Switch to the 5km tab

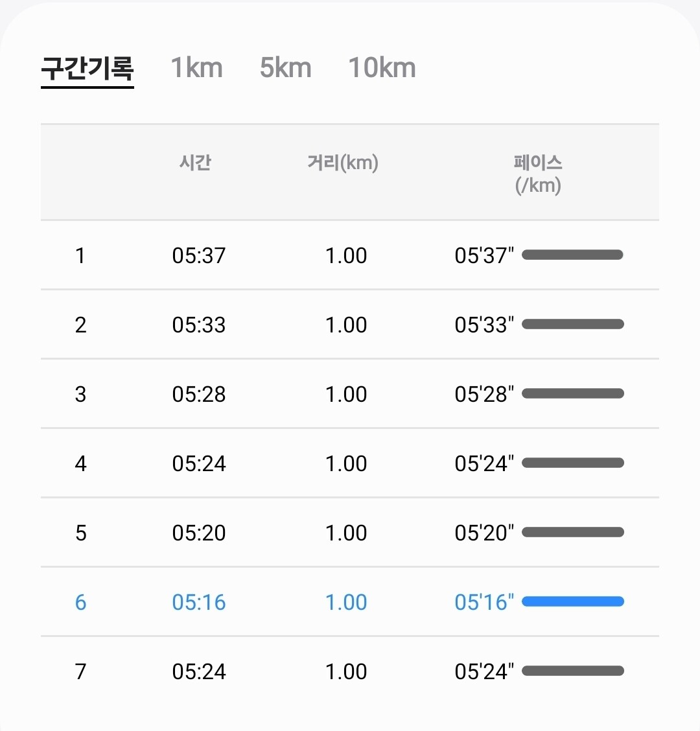point(285,68)
